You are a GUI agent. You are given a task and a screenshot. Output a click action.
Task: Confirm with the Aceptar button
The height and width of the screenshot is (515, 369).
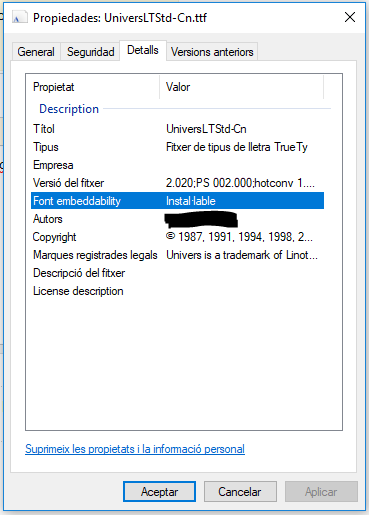[159, 492]
